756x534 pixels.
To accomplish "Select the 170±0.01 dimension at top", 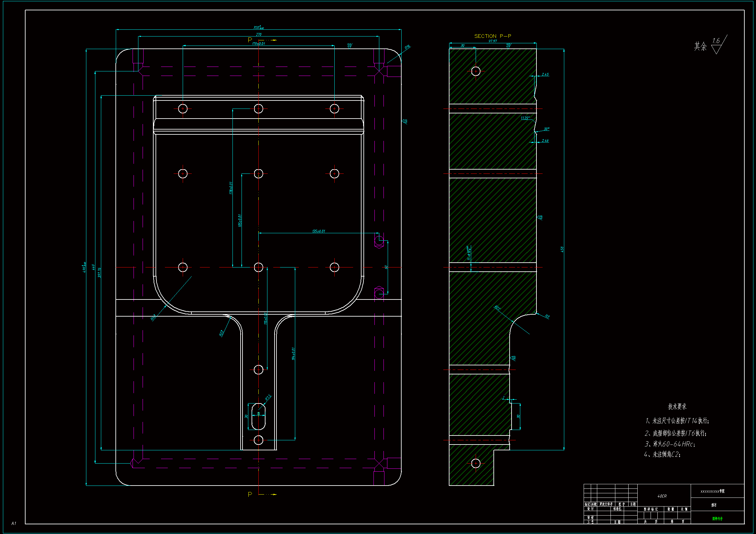I will 258,43.
